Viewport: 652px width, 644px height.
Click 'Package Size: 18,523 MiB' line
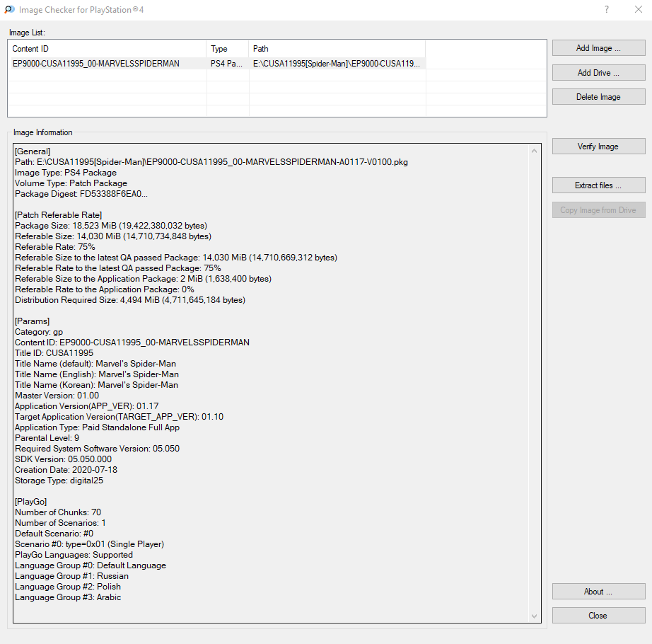[111, 226]
